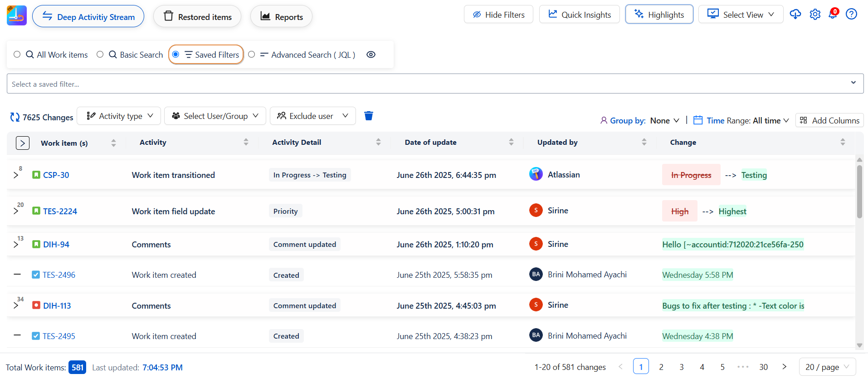Open help via the question mark icon
This screenshot has width=868, height=379.
[x=851, y=15]
